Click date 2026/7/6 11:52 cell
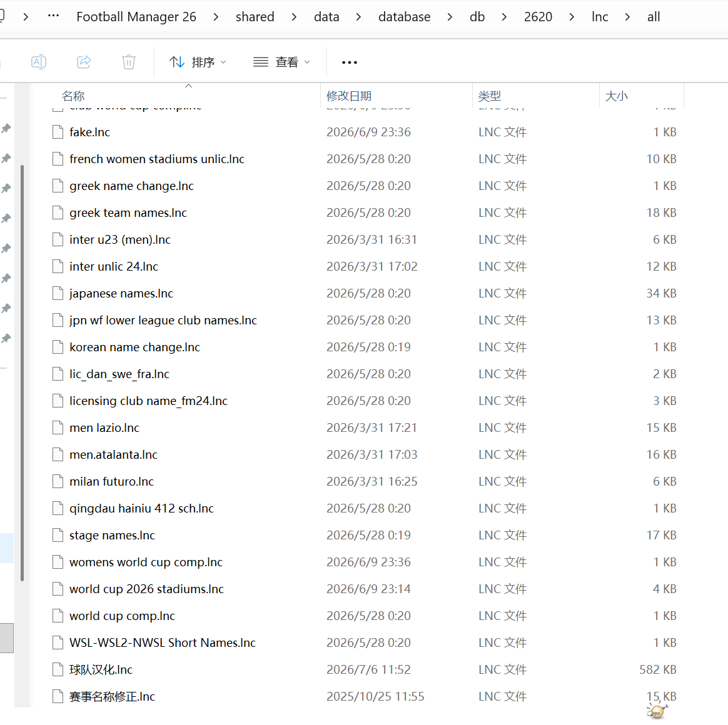The height and width of the screenshot is (725, 728). click(368, 670)
